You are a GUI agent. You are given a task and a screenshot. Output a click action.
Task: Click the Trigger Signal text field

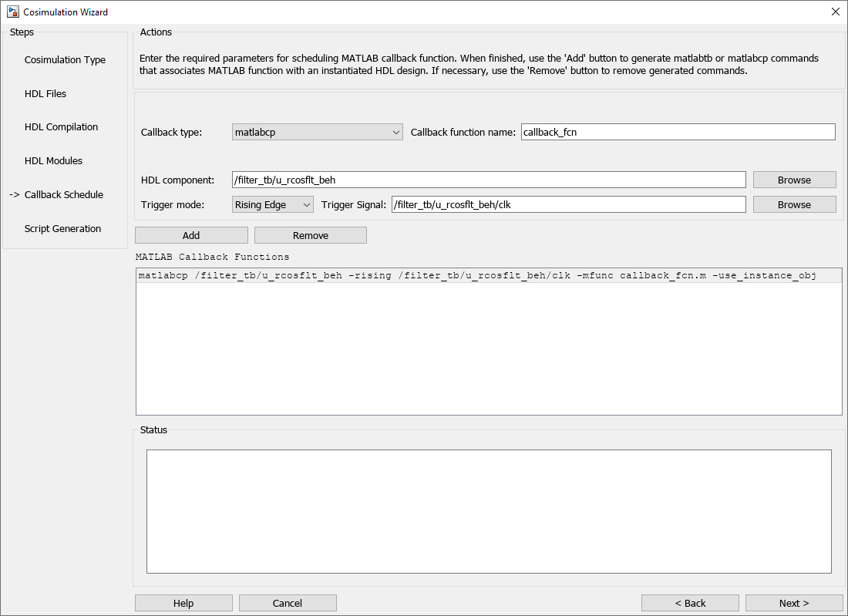(568, 204)
